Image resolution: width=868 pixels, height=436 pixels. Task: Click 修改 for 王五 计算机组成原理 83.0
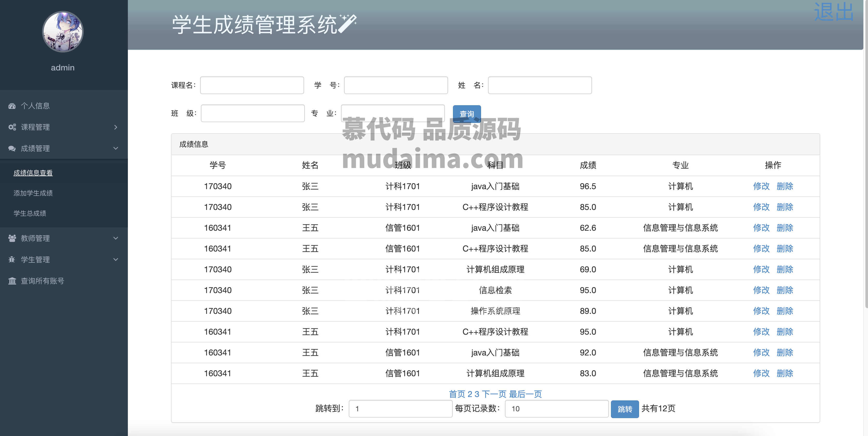761,373
